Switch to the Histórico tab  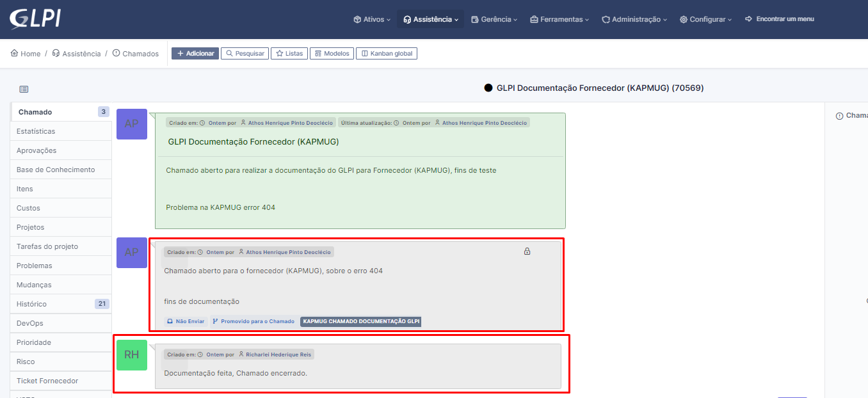[61, 304]
